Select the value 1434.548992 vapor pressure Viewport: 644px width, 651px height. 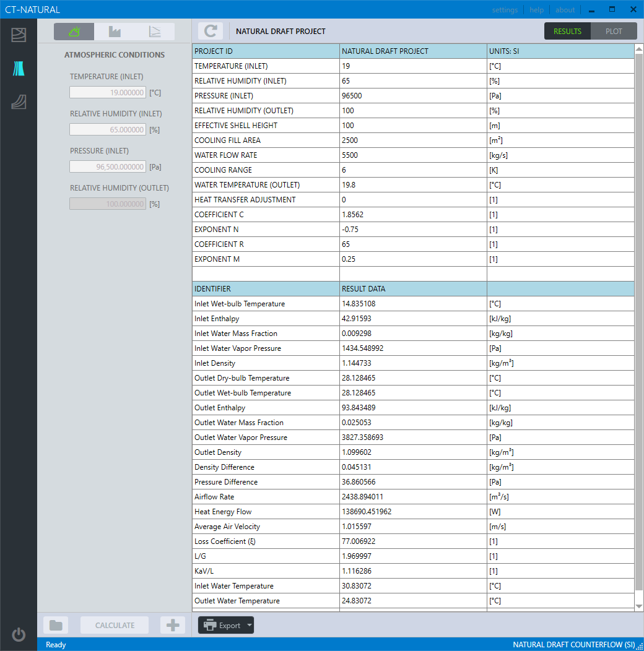[362, 348]
